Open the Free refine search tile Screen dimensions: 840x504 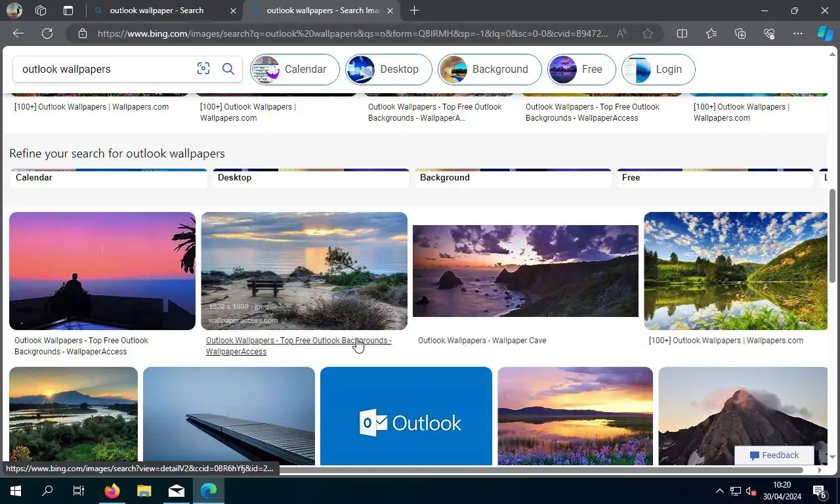tap(715, 178)
